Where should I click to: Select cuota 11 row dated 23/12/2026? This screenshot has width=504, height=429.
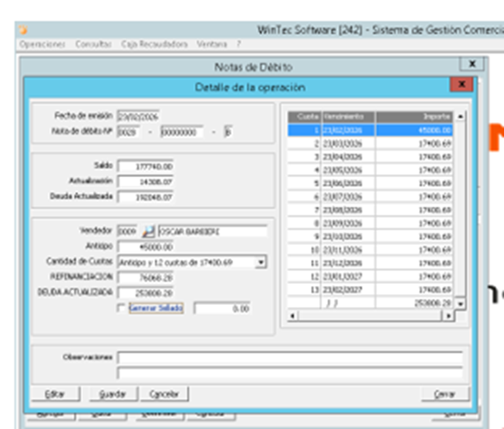[x=370, y=263]
